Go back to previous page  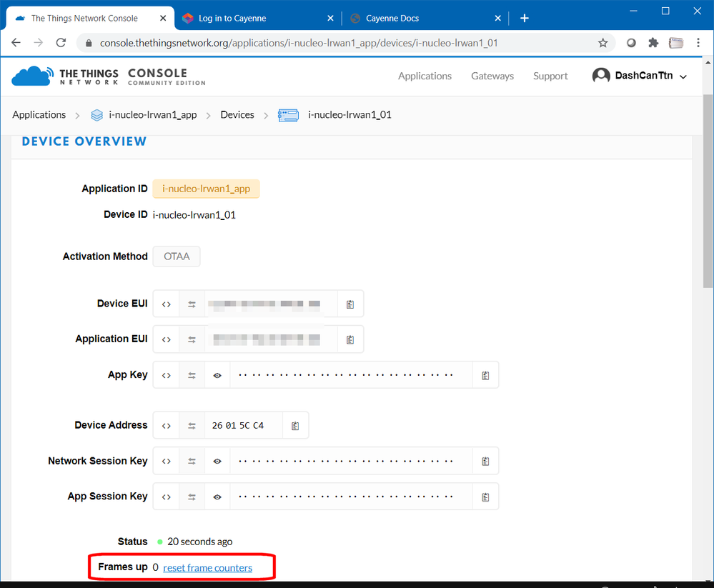pos(16,43)
